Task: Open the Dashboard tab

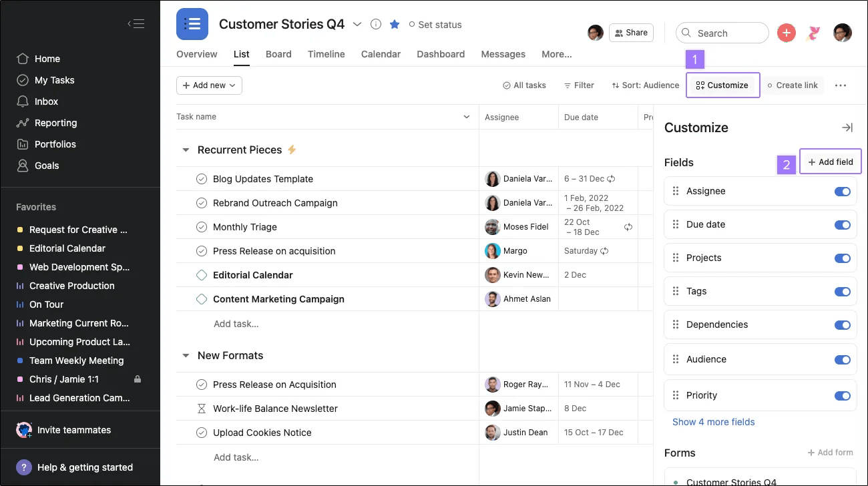Action: pos(441,54)
